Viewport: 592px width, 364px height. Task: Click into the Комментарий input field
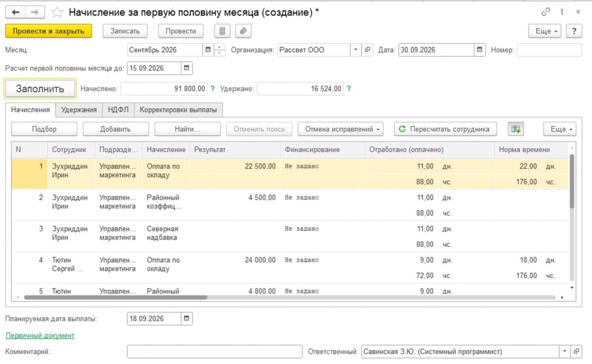pyautogui.click(x=215, y=351)
